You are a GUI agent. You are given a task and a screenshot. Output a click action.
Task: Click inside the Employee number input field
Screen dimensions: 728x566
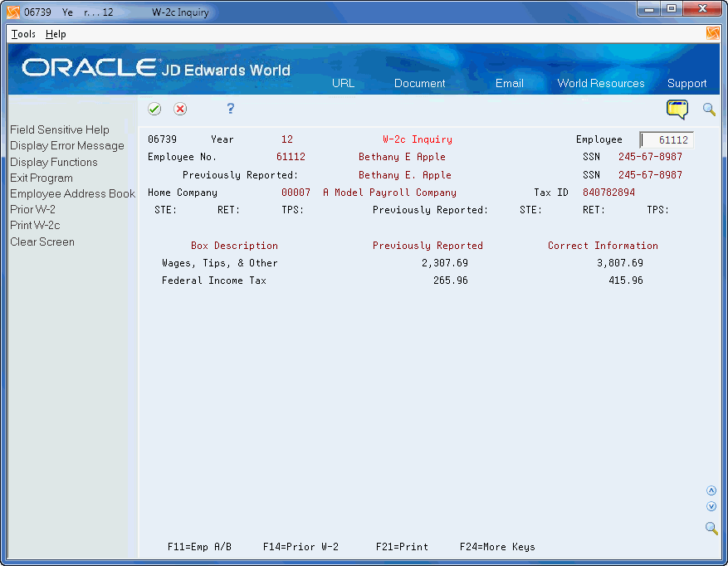(x=666, y=139)
